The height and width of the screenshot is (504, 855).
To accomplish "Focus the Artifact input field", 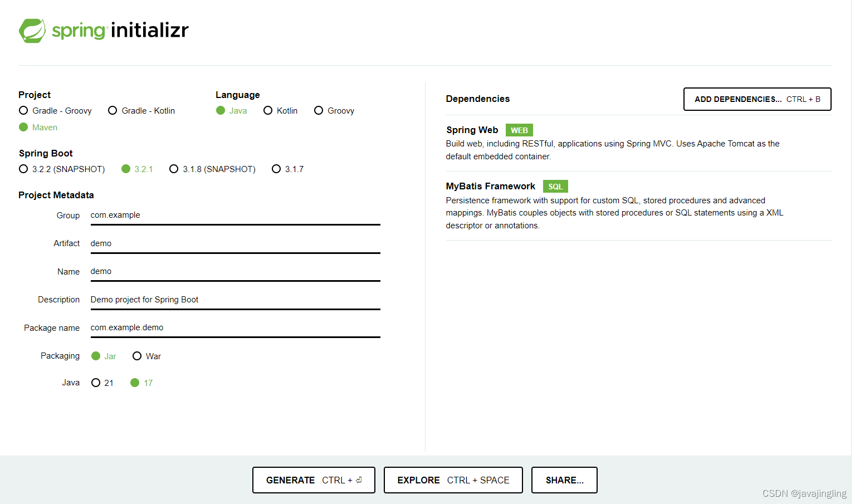I will pos(235,244).
